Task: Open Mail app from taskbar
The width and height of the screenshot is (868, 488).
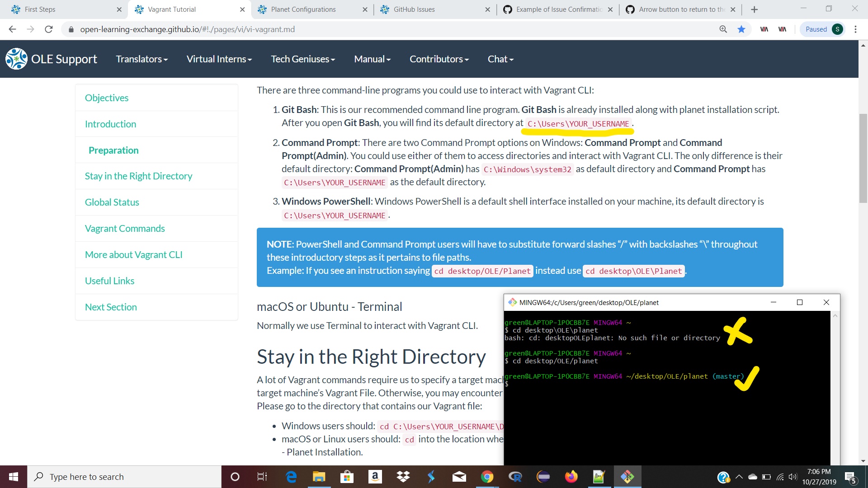Action: (459, 477)
